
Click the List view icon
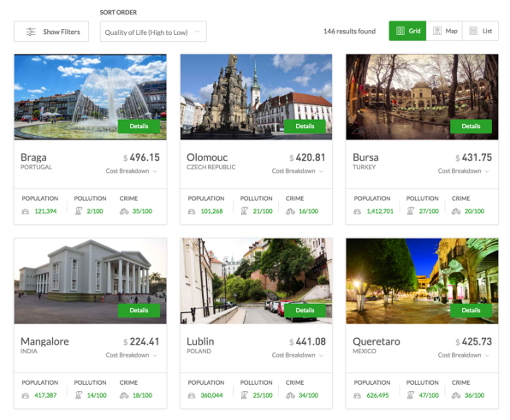(473, 31)
